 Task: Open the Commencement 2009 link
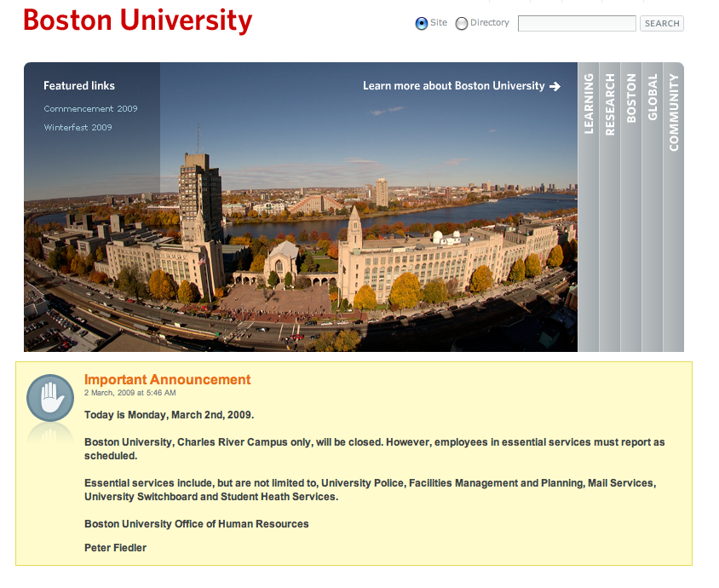pyautogui.click(x=90, y=109)
